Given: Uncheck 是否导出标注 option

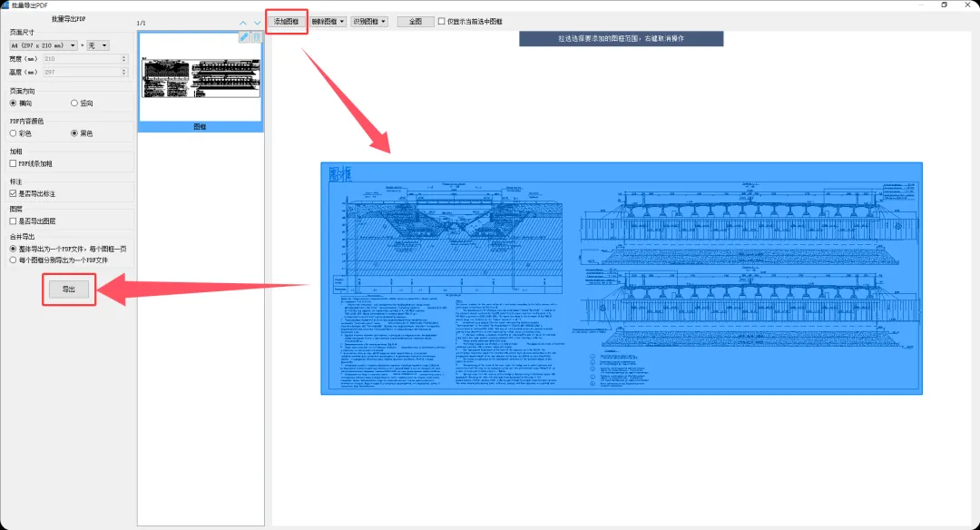Looking at the screenshot, I should click(x=13, y=193).
